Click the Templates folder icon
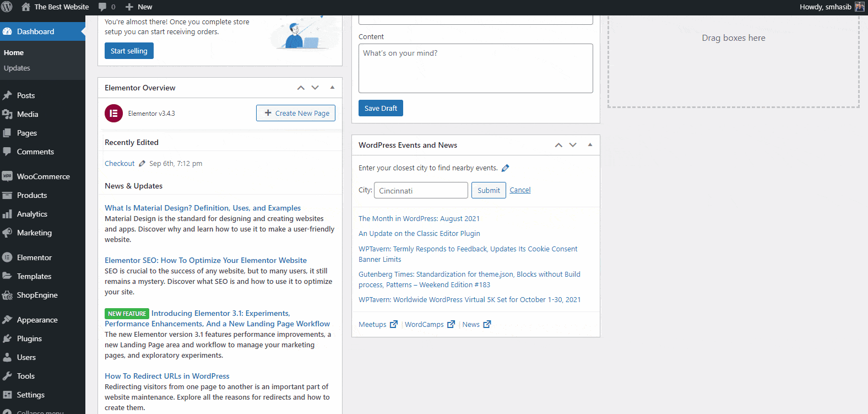The height and width of the screenshot is (414, 868). pos(7,276)
